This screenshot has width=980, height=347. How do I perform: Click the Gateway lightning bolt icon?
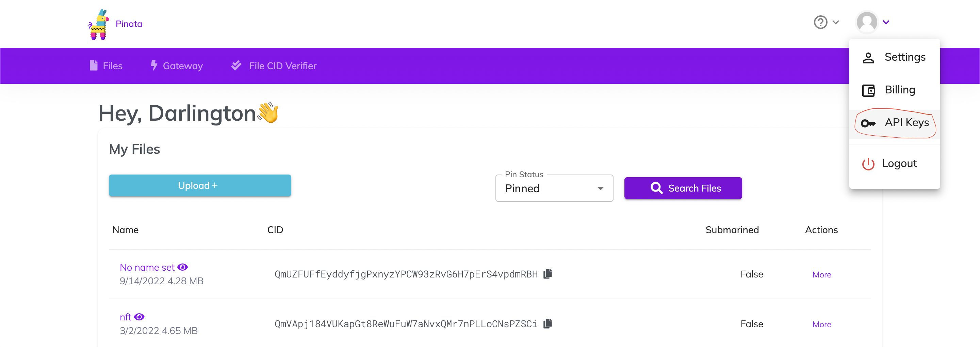[x=154, y=65]
